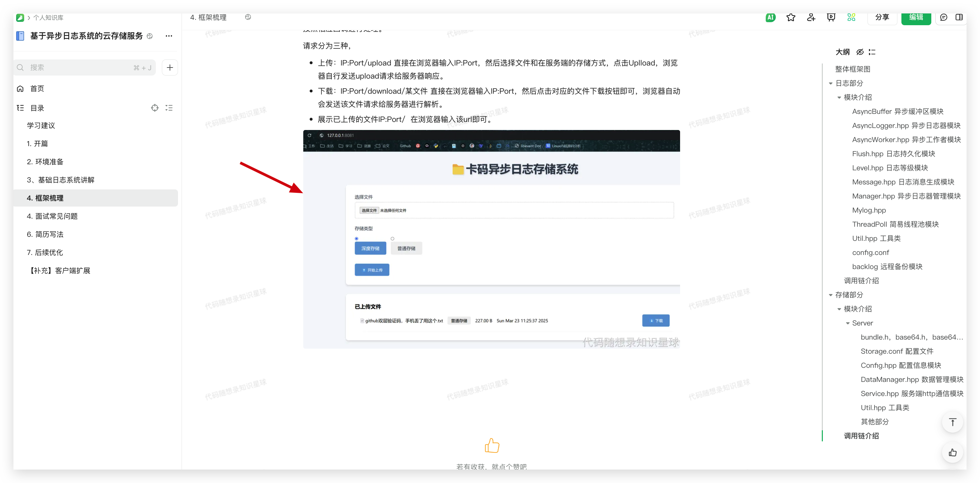Open the embedded screenshot of 卡码异步日志存储系统
The height and width of the screenshot is (483, 980).
(491, 239)
